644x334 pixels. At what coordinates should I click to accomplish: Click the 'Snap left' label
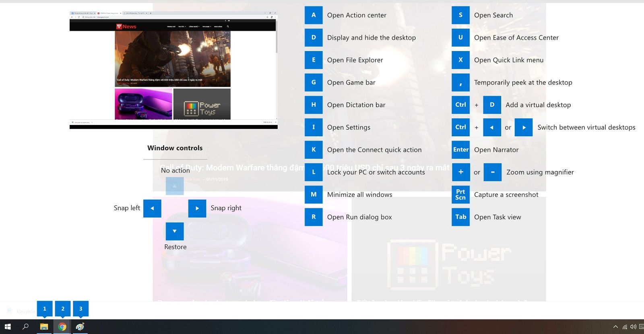(127, 208)
